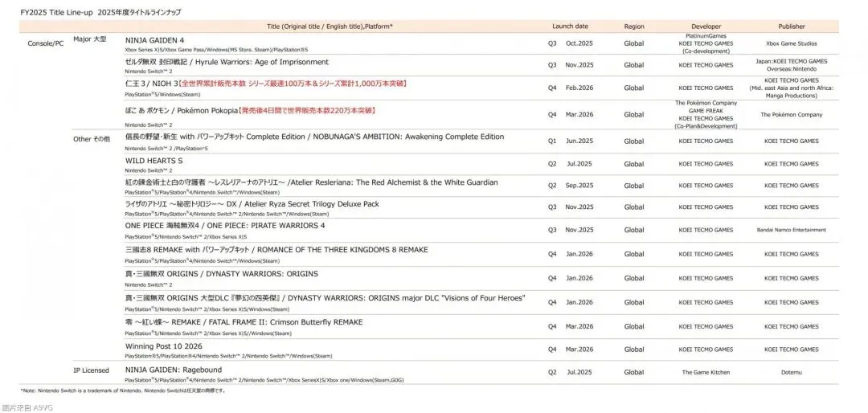
Task: Select the 'Major 大型' group label
Action: point(90,39)
